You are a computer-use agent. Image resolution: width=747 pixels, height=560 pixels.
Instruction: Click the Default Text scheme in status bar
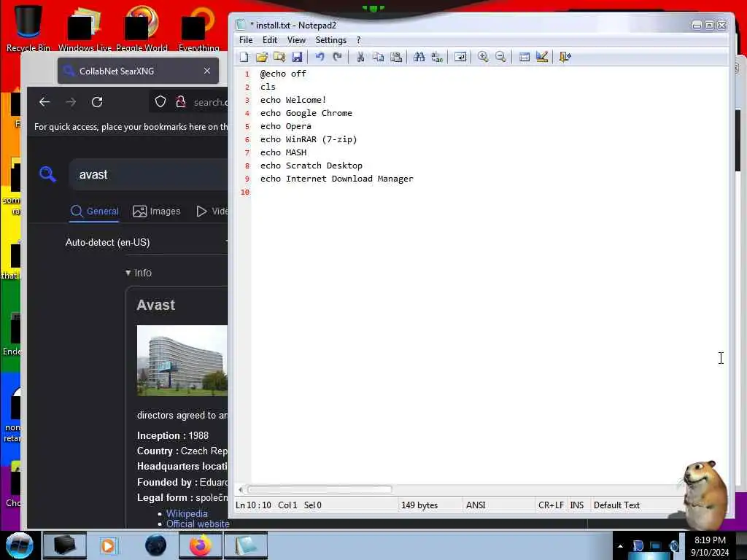(x=616, y=505)
